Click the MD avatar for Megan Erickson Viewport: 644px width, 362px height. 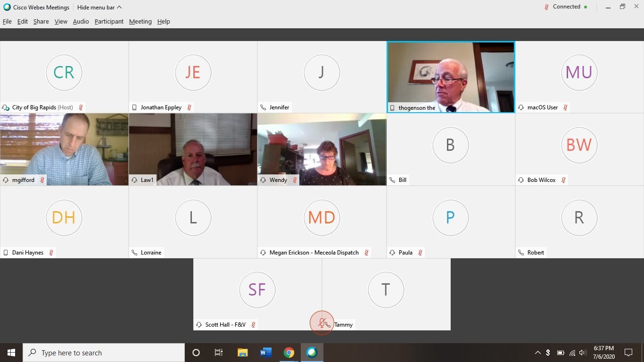click(x=322, y=218)
